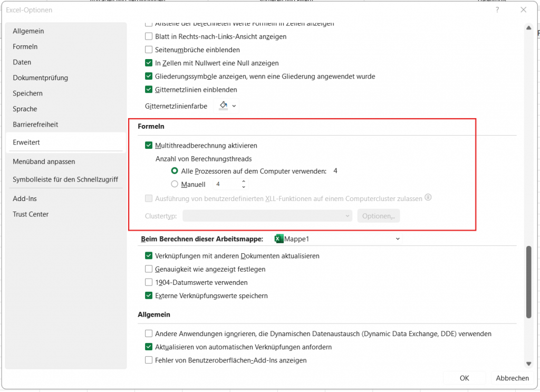Click the Help question mark icon
The height and width of the screenshot is (392, 540).
[x=497, y=9]
